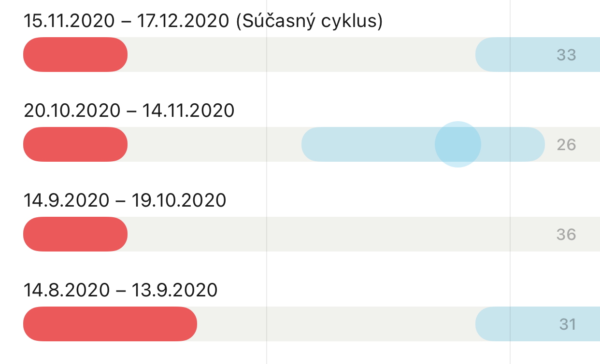Click the gray track between the bars in the current cycle
The height and width of the screenshot is (364, 600).
[300, 55]
